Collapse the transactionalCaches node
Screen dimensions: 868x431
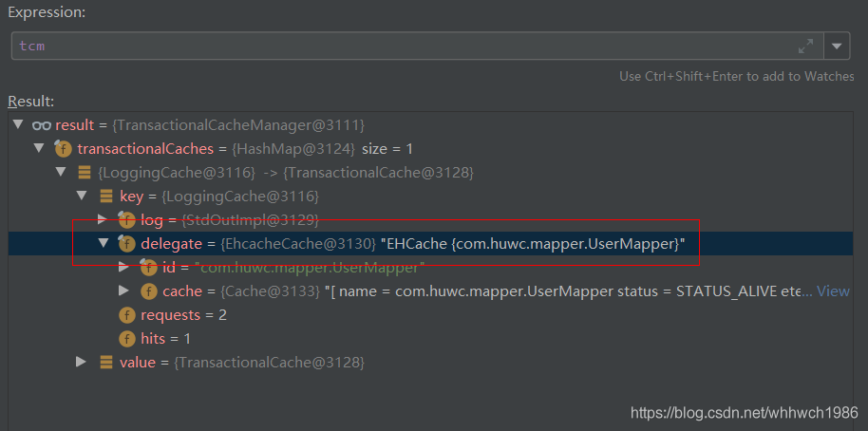point(39,149)
